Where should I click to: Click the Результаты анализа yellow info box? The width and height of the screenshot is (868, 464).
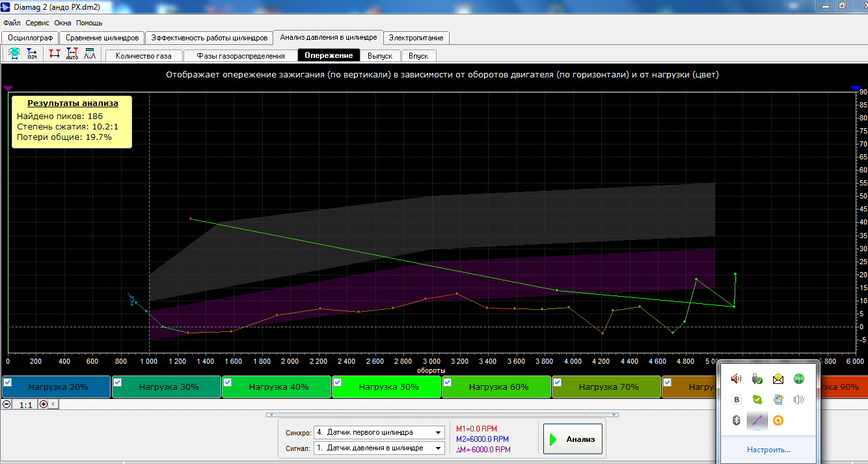click(x=72, y=122)
